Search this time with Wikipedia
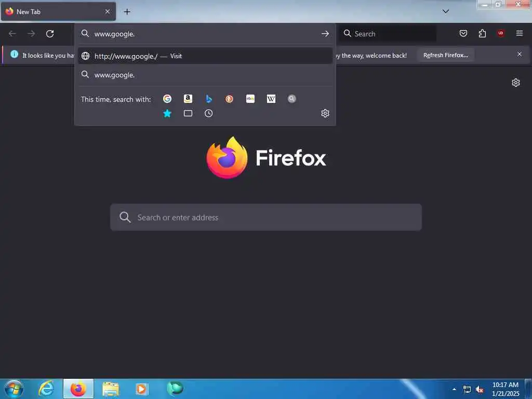The height and width of the screenshot is (399, 532). [x=271, y=99]
